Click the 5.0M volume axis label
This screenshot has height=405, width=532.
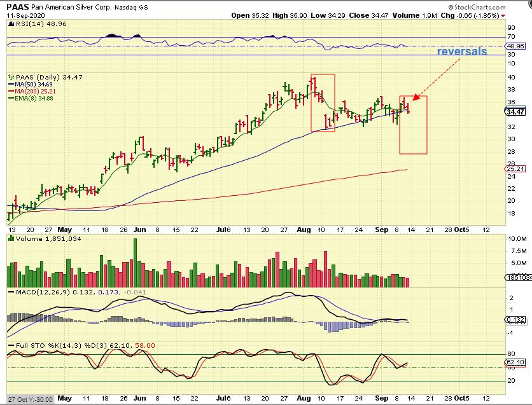[x=519, y=263]
